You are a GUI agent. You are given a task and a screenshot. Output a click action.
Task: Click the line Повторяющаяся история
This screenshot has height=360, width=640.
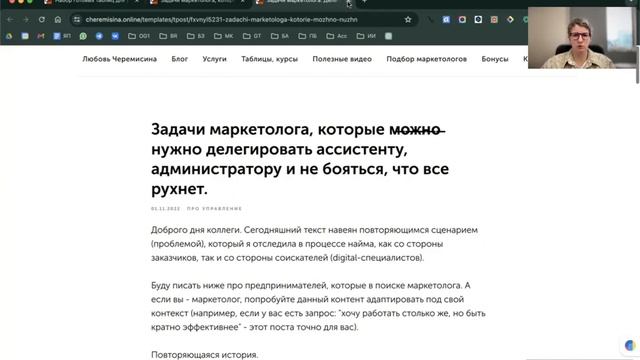(x=204, y=355)
